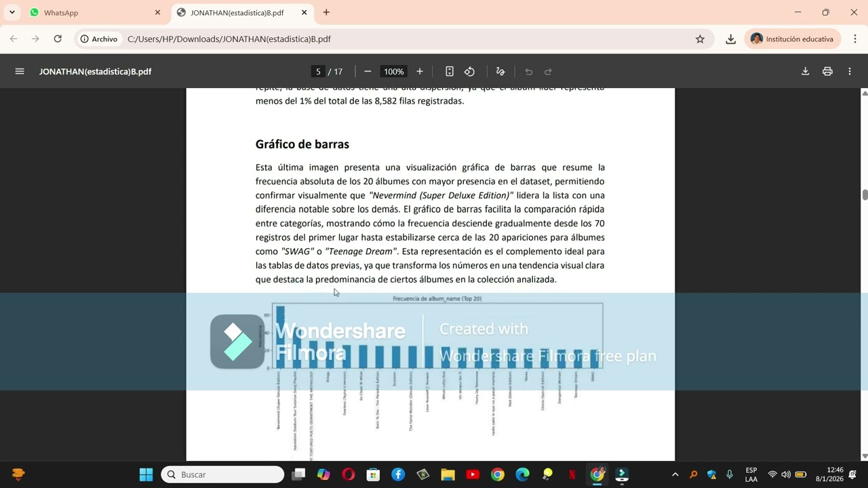Open Chrome's three-dot menu
Viewport: 868px width, 488px height.
click(x=854, y=39)
